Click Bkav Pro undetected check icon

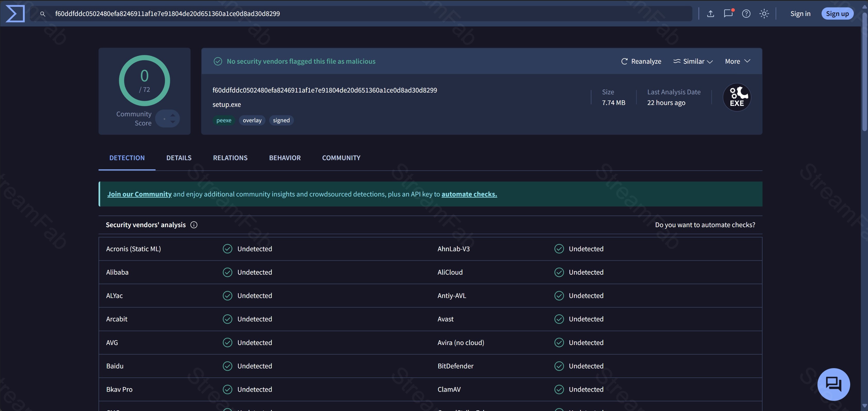(x=228, y=389)
